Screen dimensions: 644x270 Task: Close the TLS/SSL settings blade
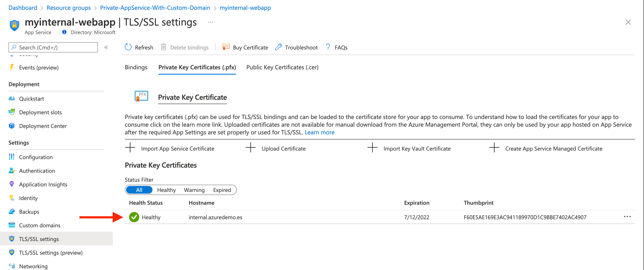[628, 22]
